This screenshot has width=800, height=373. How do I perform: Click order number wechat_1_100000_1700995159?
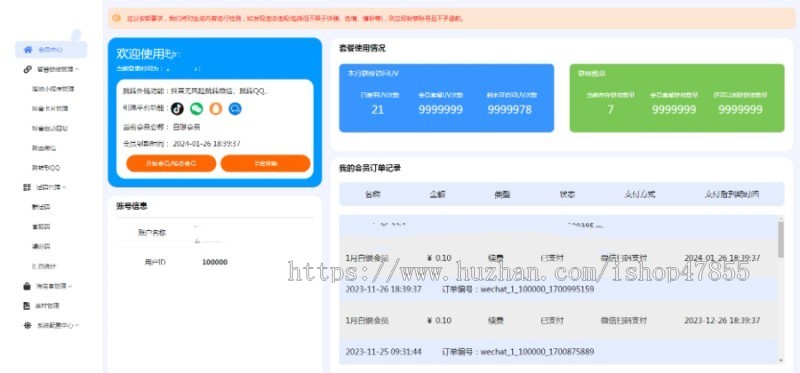[x=537, y=289]
